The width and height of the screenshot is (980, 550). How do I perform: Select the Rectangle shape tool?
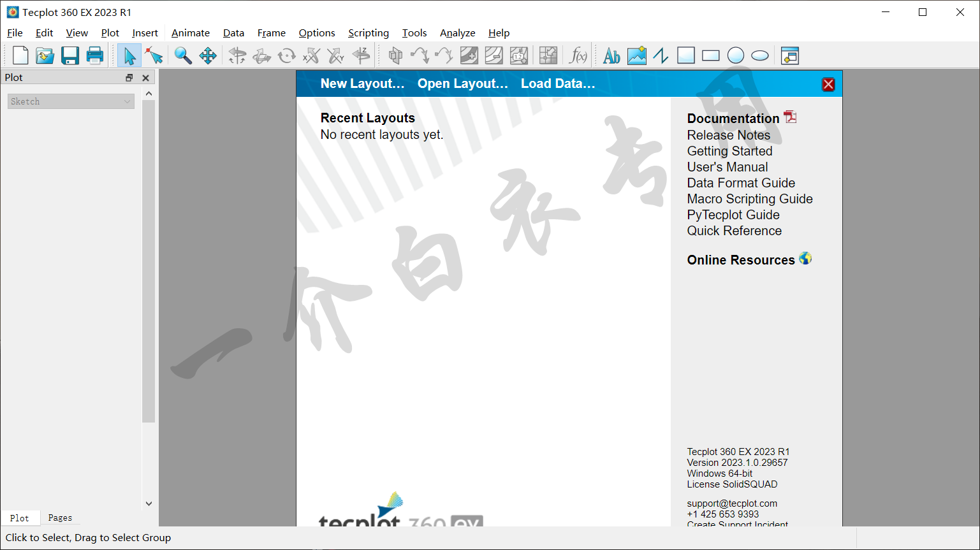pyautogui.click(x=710, y=56)
